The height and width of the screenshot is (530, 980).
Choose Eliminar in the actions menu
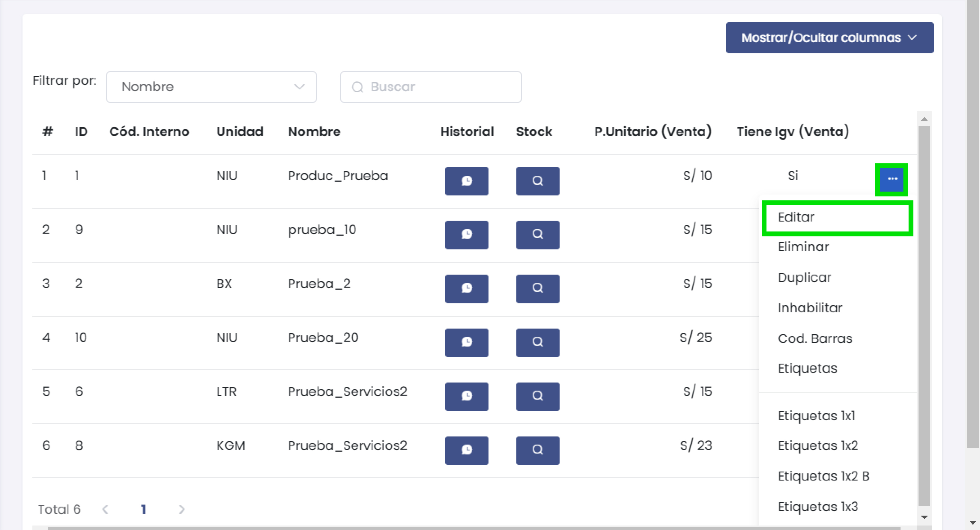pos(803,247)
